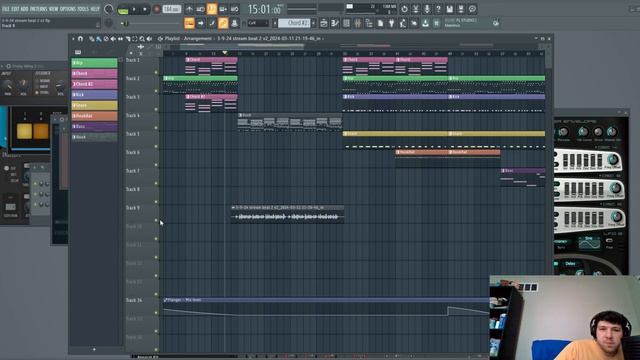Select the green Arp pattern in the picker

(x=94, y=63)
